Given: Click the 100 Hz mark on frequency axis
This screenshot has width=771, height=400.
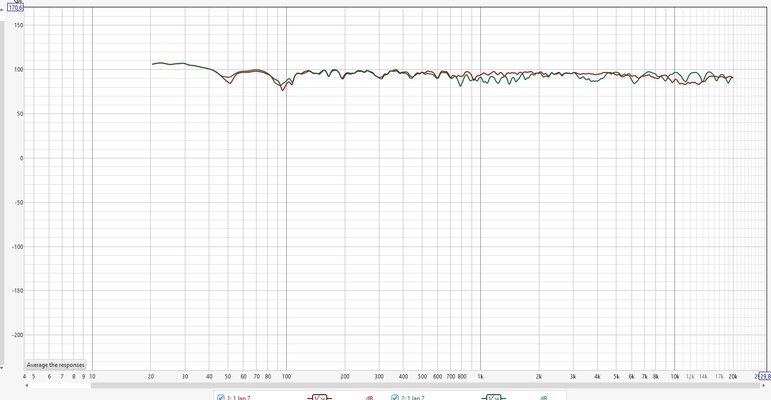Looking at the screenshot, I should tap(286, 376).
